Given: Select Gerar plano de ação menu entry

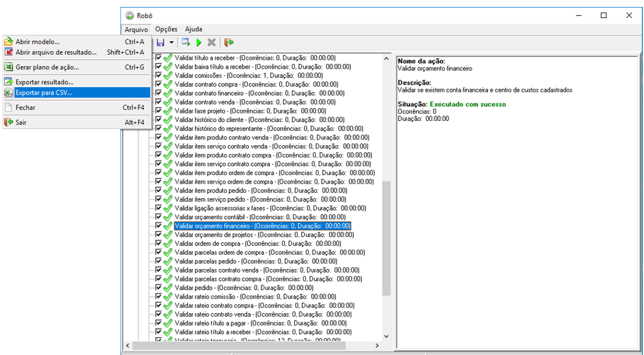Looking at the screenshot, I should click(47, 67).
